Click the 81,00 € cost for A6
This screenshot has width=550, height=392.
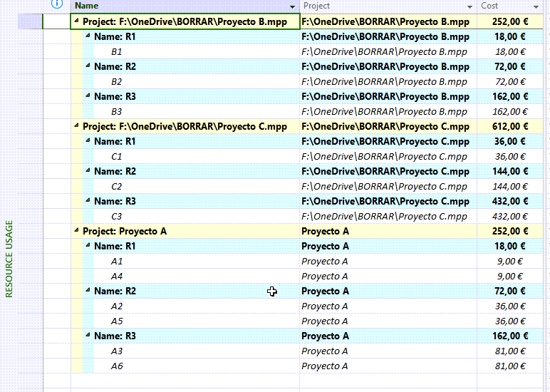[510, 366]
